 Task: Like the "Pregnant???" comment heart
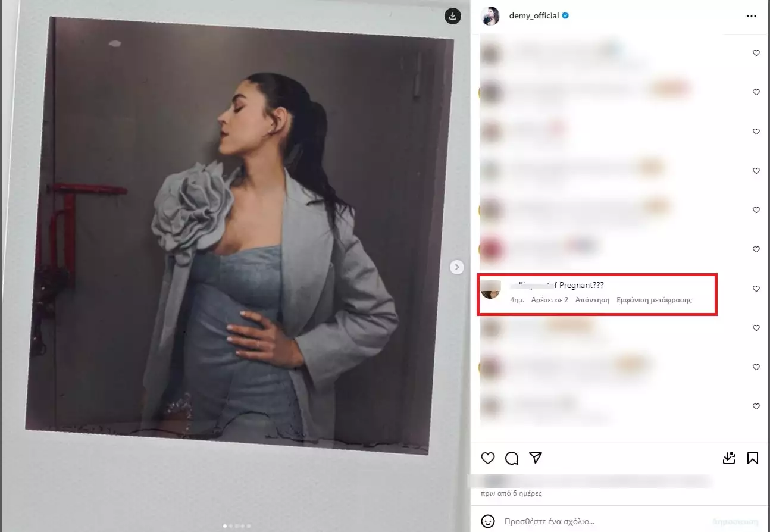coord(756,289)
